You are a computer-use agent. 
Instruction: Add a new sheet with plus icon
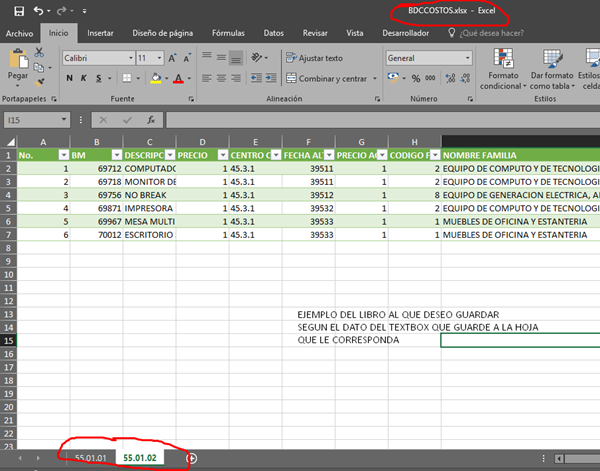pyautogui.click(x=193, y=458)
